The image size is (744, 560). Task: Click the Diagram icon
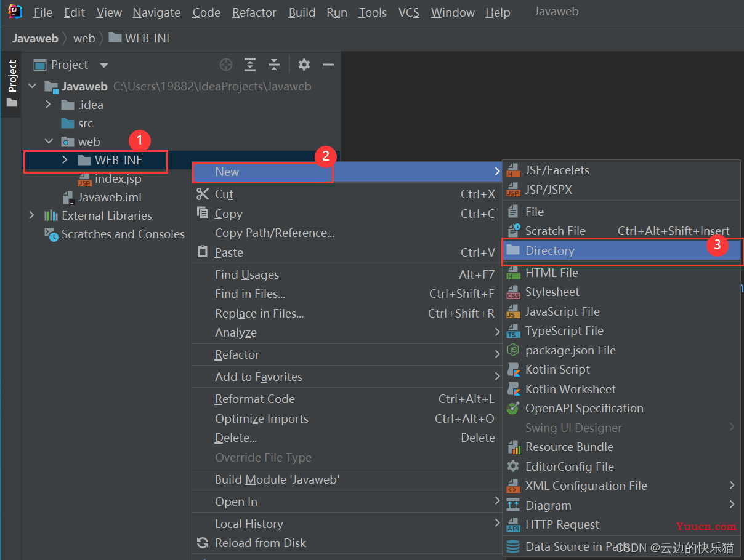tap(513, 505)
